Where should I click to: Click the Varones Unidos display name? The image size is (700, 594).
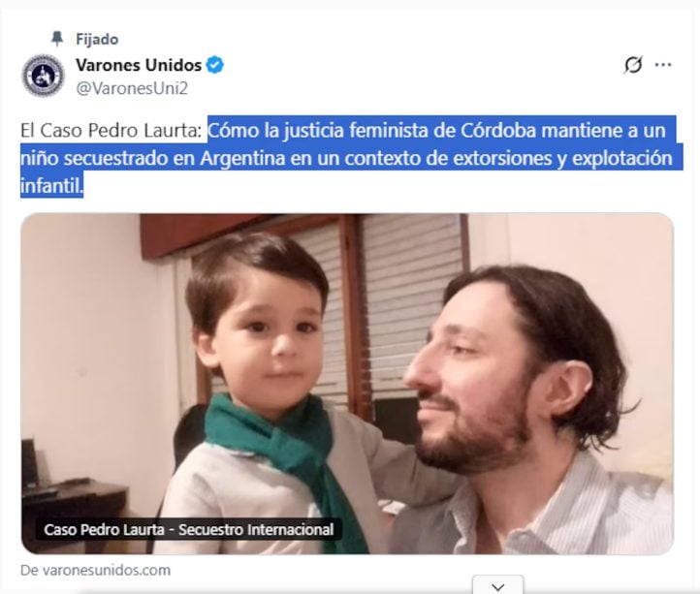[139, 65]
